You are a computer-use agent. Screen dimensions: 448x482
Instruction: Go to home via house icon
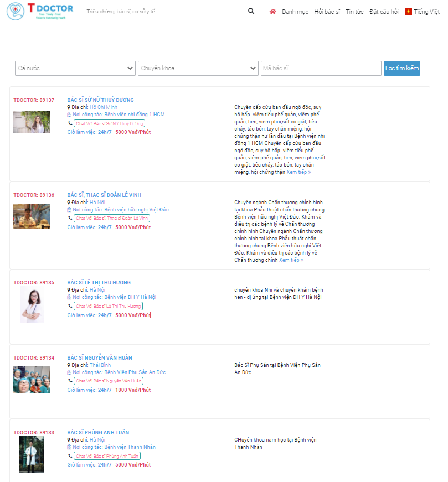coord(272,12)
